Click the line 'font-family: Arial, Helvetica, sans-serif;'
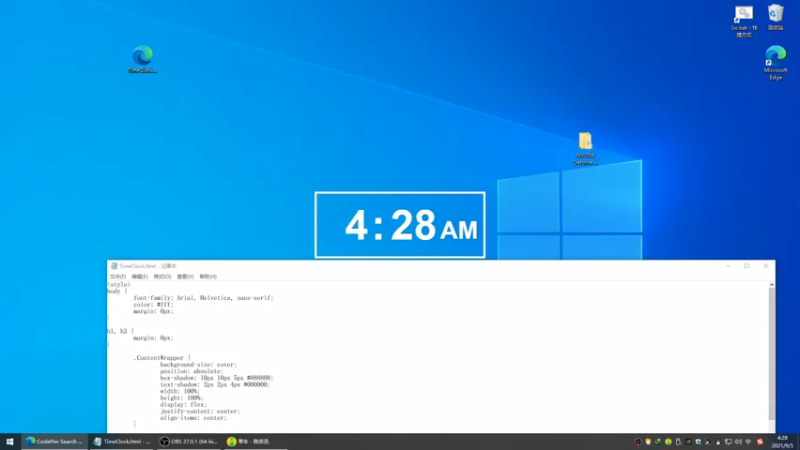Screen dimensions: 800x450 [203, 298]
